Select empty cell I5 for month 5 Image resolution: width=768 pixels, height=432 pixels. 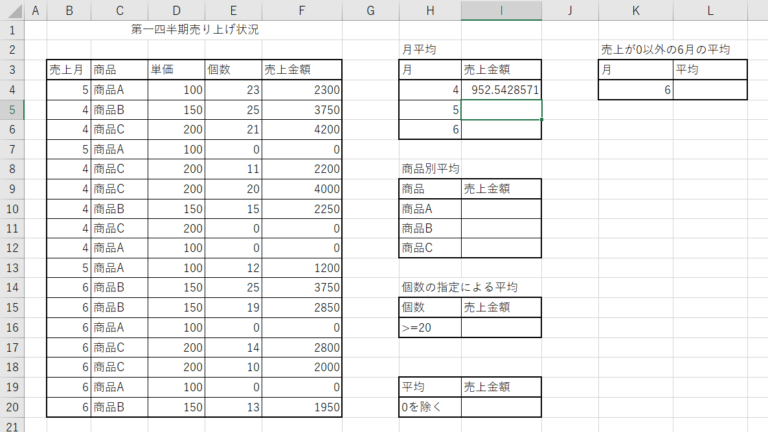[x=501, y=110]
